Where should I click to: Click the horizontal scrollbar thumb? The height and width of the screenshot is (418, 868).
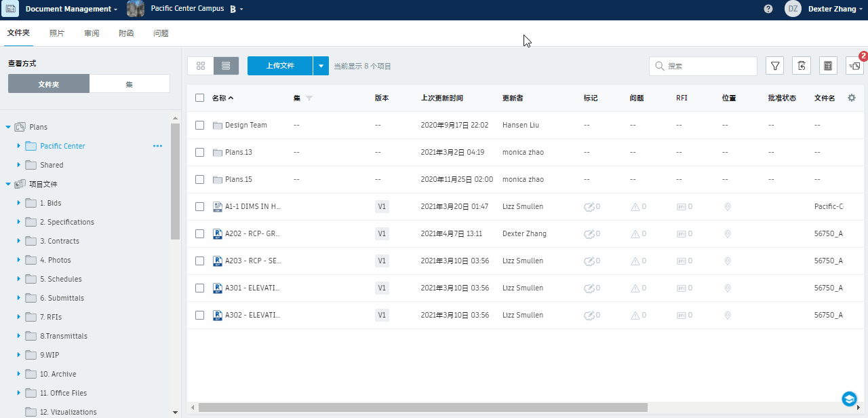tap(423, 407)
